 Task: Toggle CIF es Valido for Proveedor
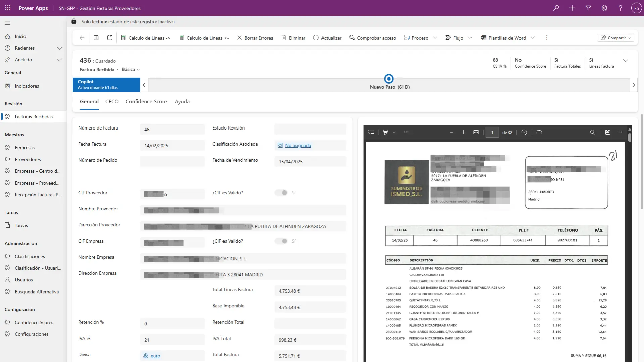281,193
